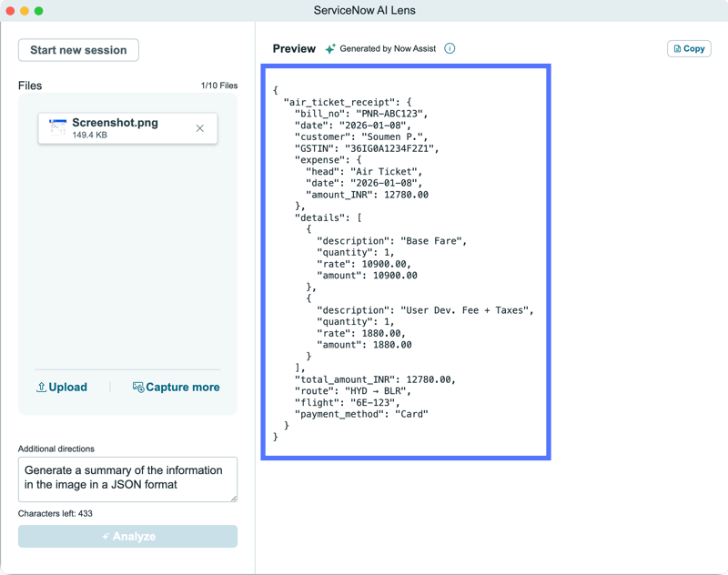The image size is (728, 575).
Task: Select the Screenshot.png file thumbnail icon
Action: [57, 127]
